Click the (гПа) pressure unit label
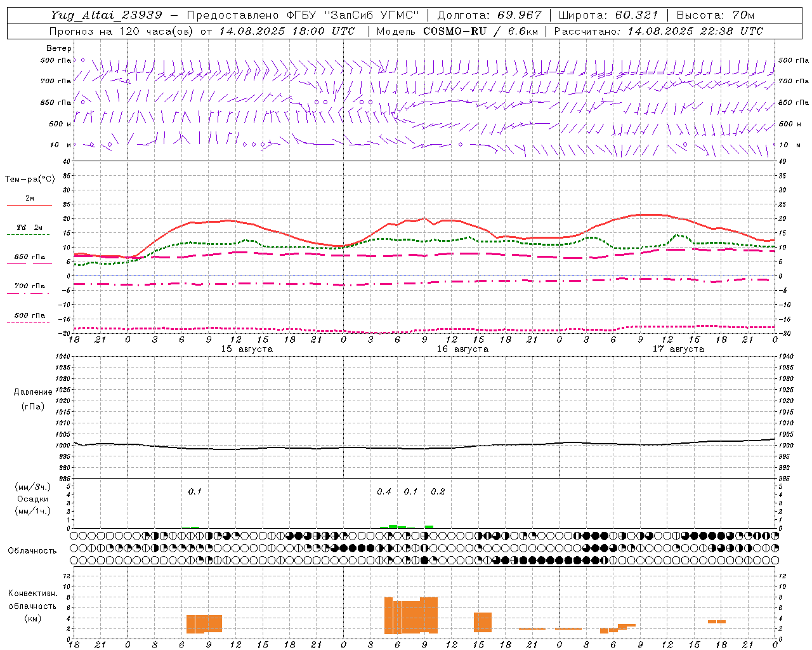 [x=33, y=406]
